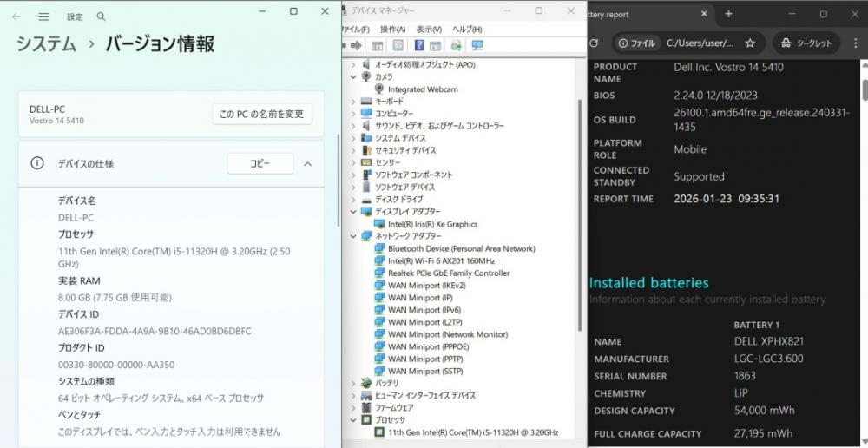This screenshot has height=448, width=868.
Task: Collapse ネットワーク アダプター category
Action: click(354, 236)
